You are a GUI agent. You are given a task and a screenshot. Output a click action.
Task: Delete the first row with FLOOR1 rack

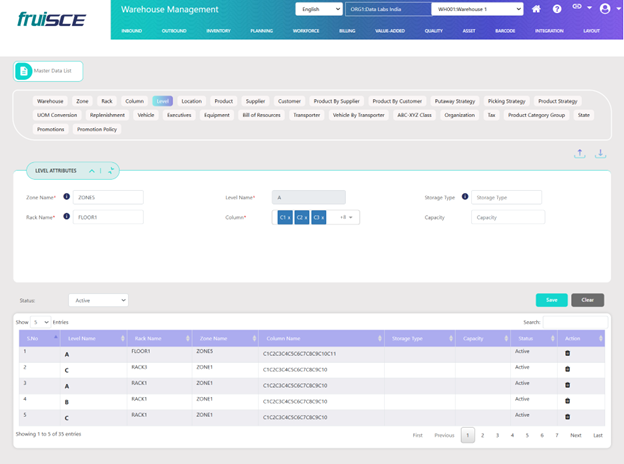tap(568, 353)
